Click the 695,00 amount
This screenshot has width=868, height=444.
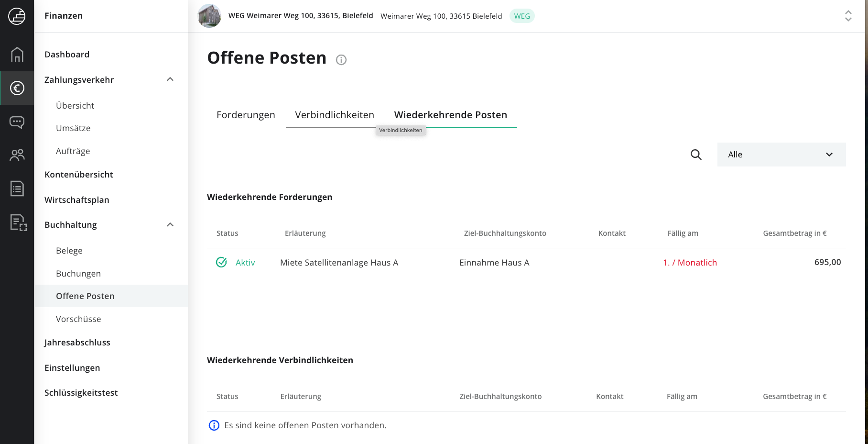(827, 262)
